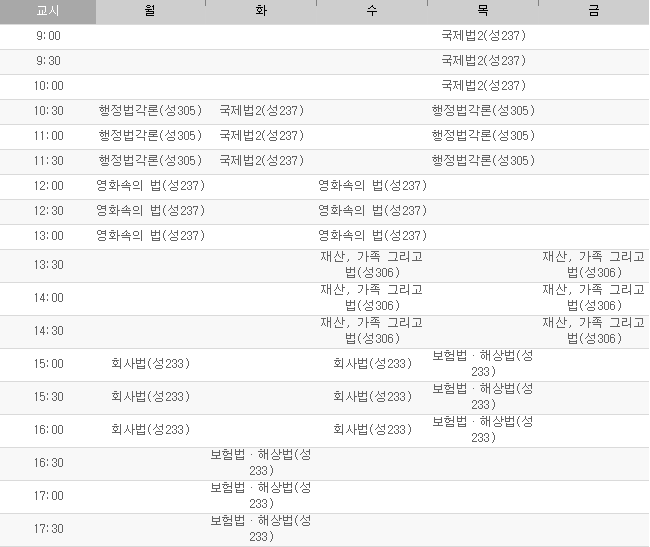Click Tuesday 국제법2(성237) at 11:00
The height and width of the screenshot is (547, 650).
[261, 136]
